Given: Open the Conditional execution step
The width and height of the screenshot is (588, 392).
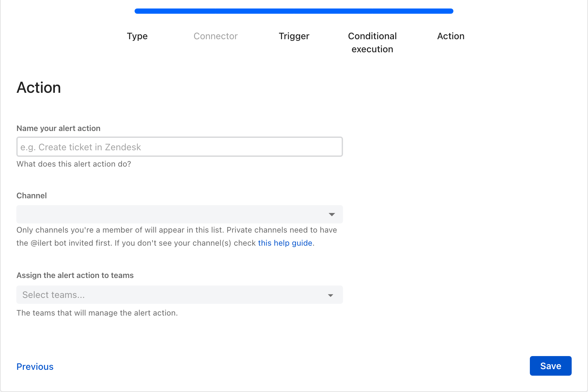Looking at the screenshot, I should pyautogui.click(x=372, y=42).
